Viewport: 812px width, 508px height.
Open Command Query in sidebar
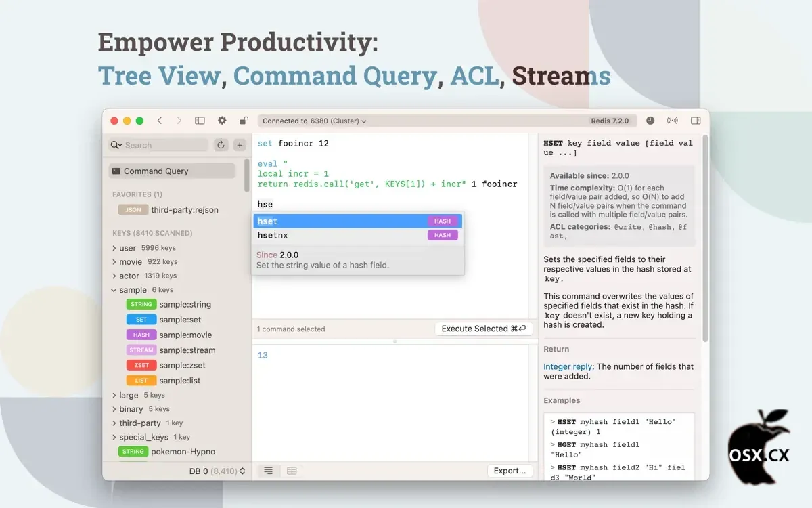(172, 171)
